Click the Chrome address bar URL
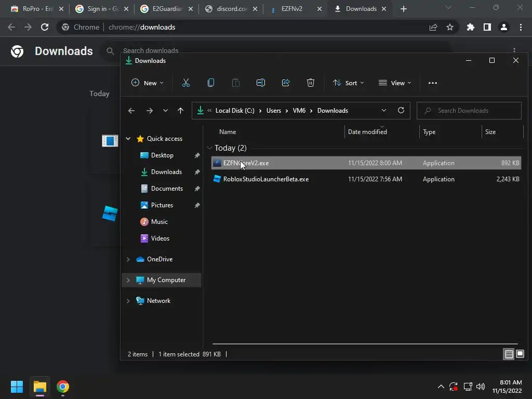 coord(142,27)
